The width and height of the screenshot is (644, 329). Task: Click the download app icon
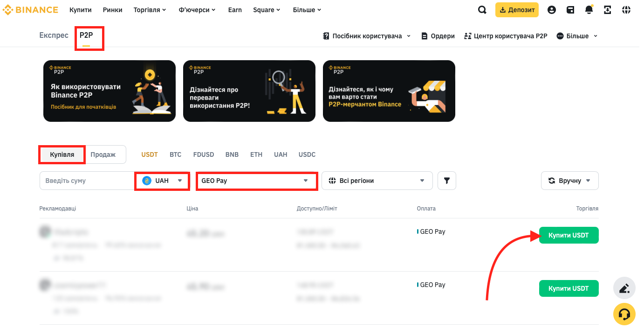point(608,10)
